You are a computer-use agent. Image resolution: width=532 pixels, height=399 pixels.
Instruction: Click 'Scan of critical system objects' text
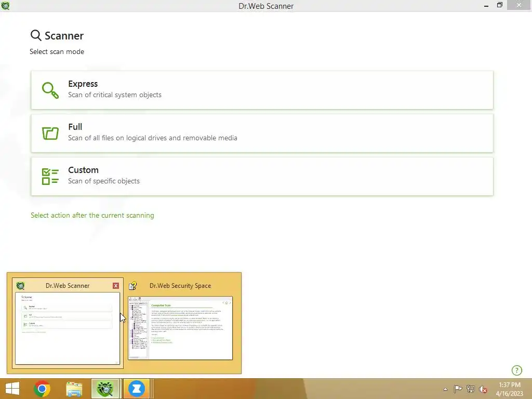115,95
